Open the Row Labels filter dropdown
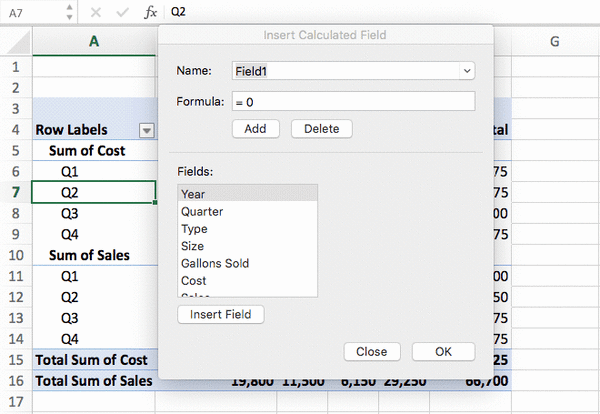The height and width of the screenshot is (414, 600). (x=147, y=130)
